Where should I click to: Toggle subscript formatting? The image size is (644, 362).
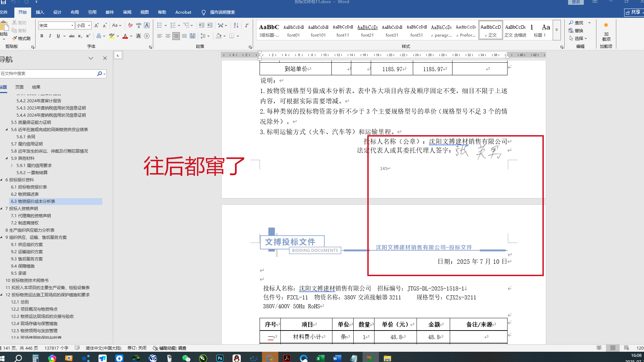pos(80,36)
